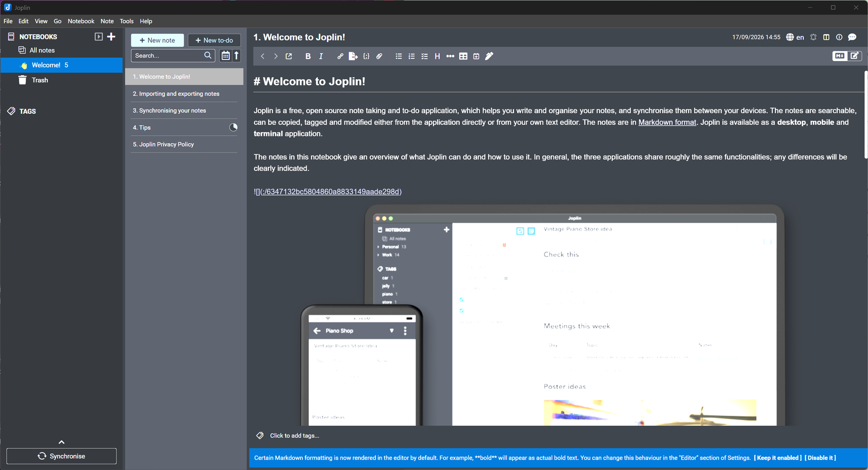Set an alarm with the bell icon
Image resolution: width=868 pixels, height=470 pixels.
[x=813, y=37]
